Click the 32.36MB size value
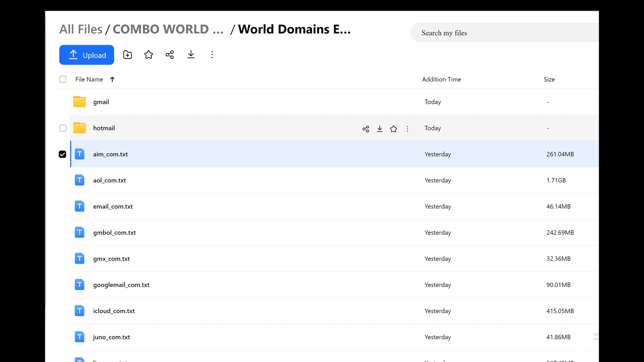 [558, 259]
